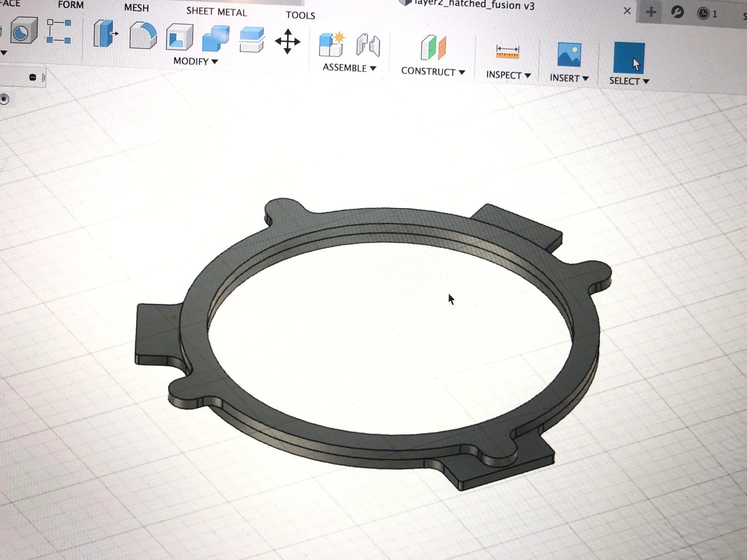Open the INSERT dropdown menu

(569, 78)
